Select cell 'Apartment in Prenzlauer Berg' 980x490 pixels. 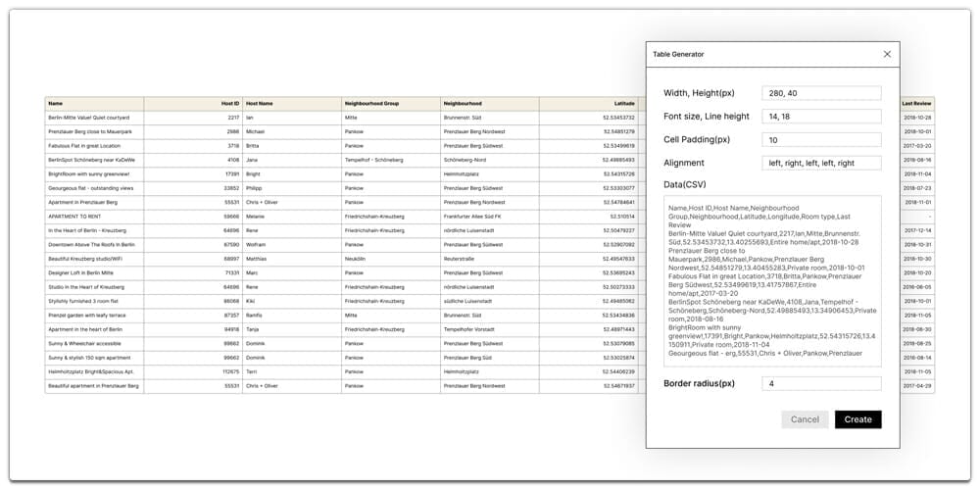(x=94, y=203)
